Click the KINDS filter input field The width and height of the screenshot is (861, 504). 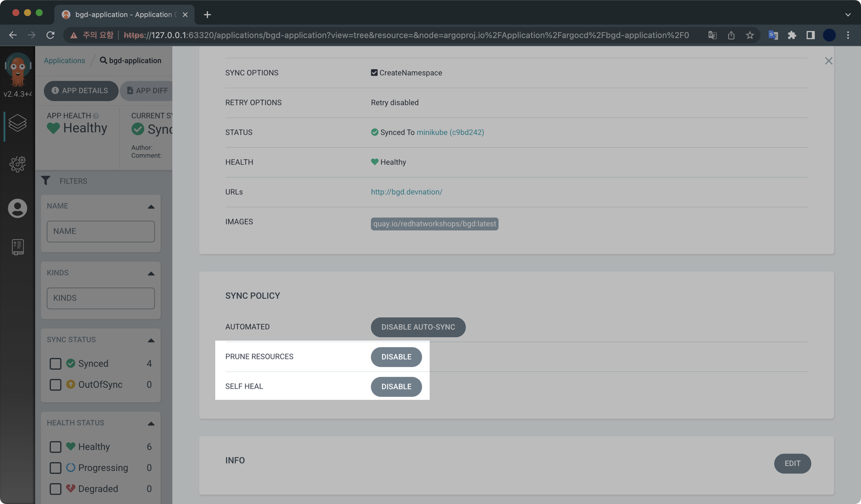pyautogui.click(x=100, y=298)
